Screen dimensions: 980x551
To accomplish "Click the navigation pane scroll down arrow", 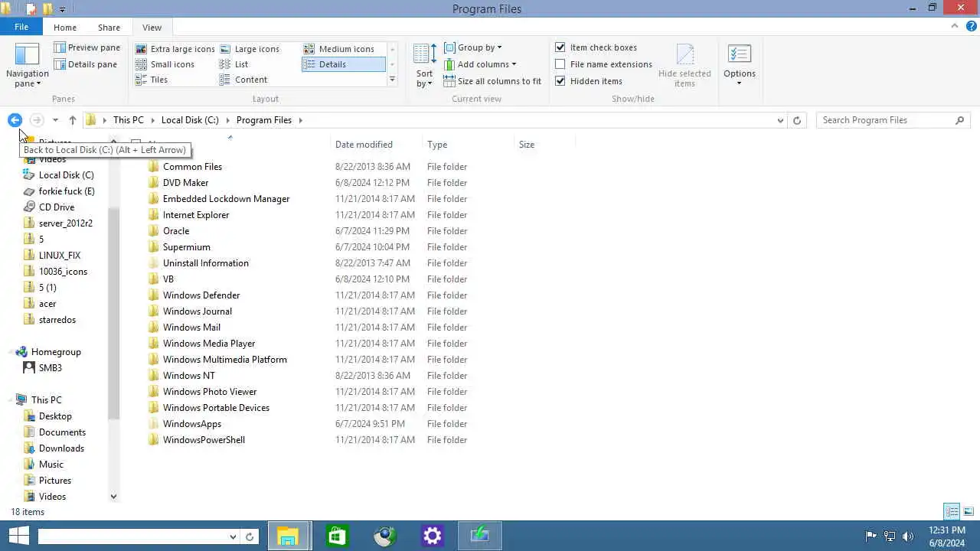I will point(113,497).
